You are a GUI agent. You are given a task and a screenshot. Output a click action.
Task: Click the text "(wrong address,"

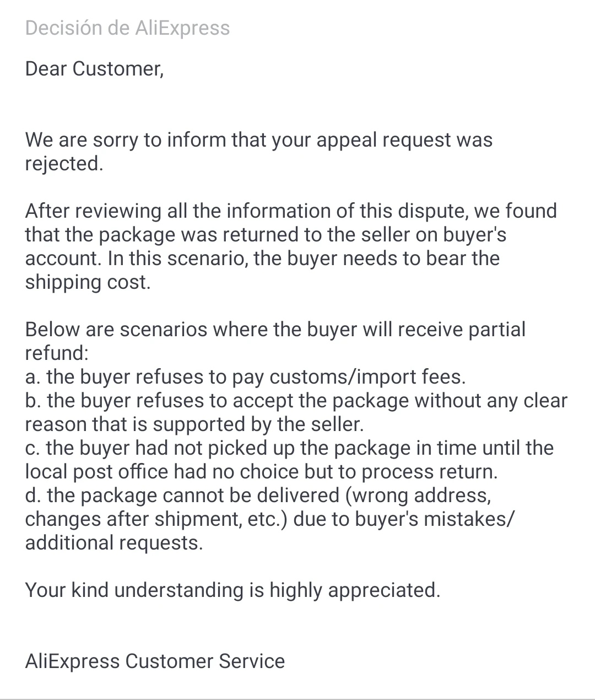pos(418,496)
